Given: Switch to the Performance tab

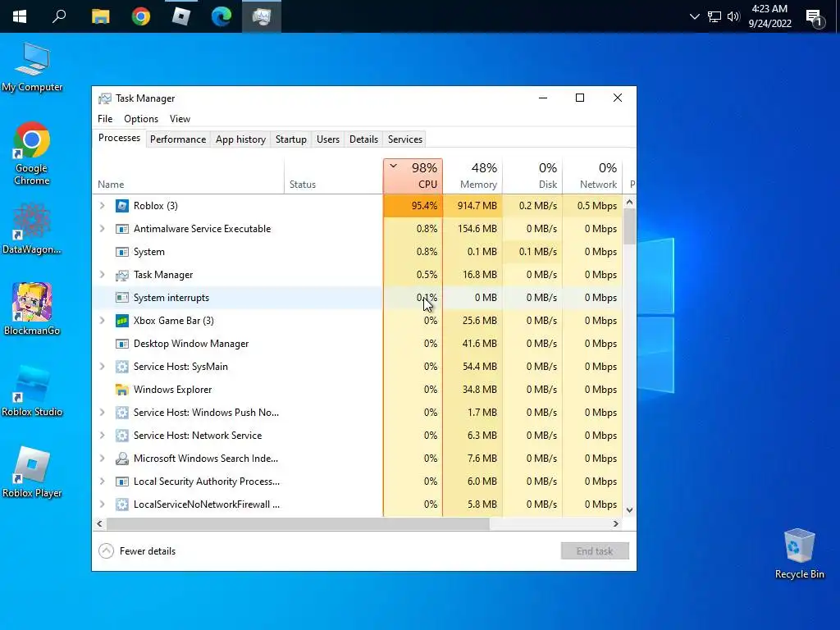Looking at the screenshot, I should 178,139.
